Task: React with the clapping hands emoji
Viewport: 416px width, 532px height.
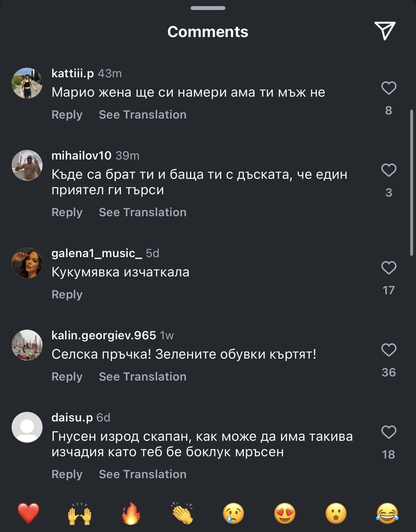Action: [x=182, y=513]
